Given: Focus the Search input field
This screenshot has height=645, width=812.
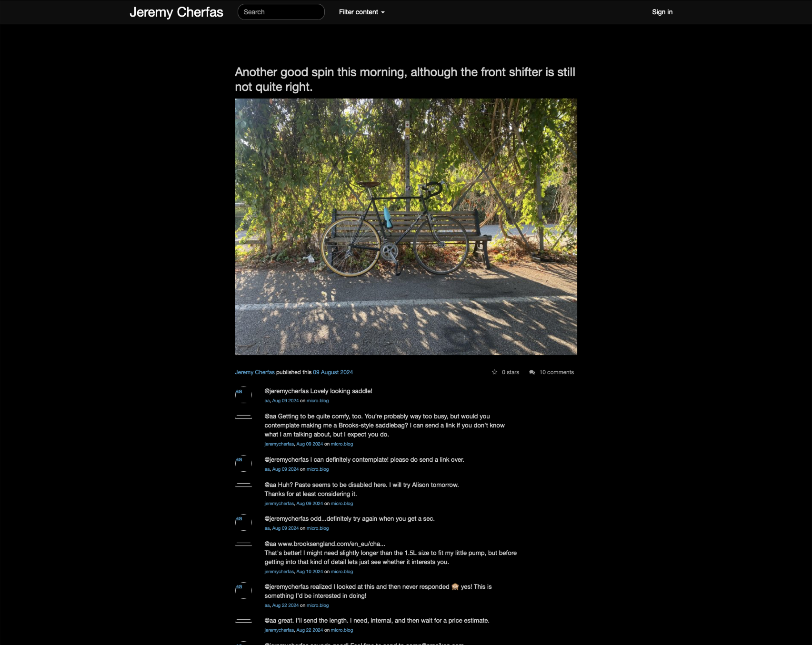Looking at the screenshot, I should 281,12.
